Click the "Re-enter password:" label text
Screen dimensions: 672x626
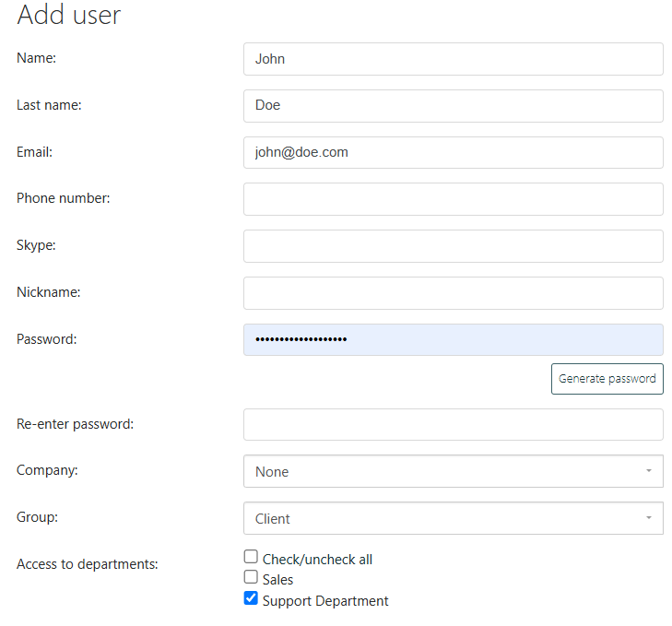(x=76, y=424)
